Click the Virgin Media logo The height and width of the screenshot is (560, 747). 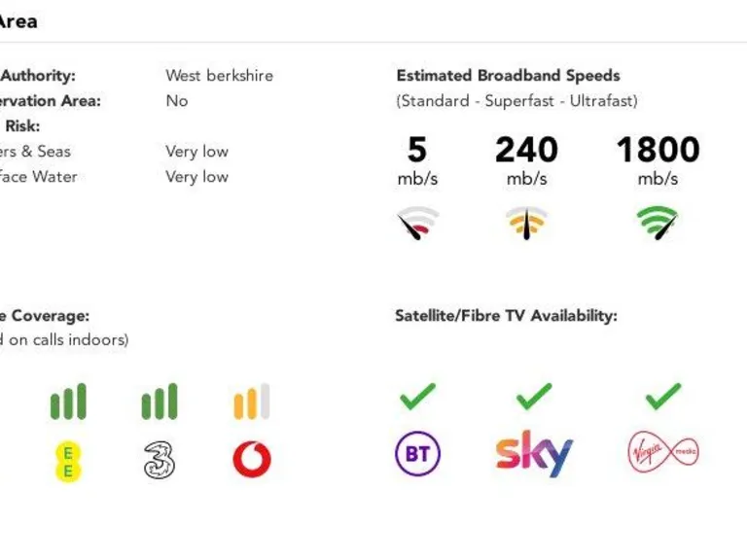tap(663, 452)
